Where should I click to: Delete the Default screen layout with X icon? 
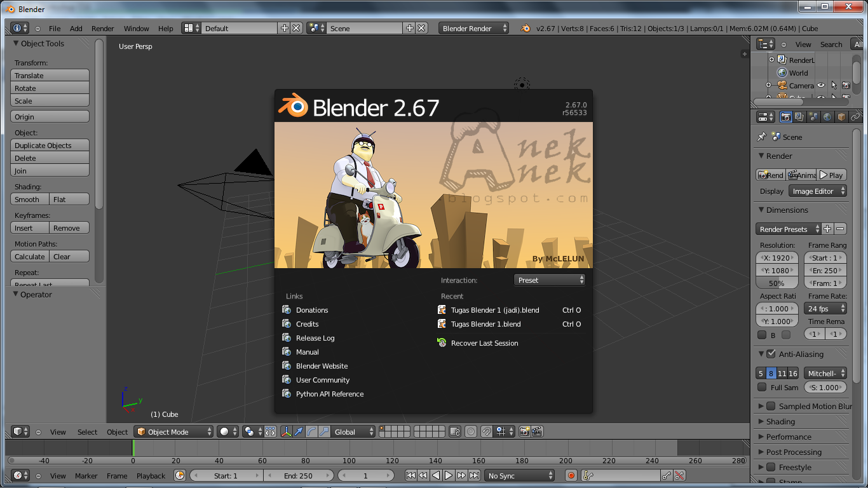pos(296,28)
